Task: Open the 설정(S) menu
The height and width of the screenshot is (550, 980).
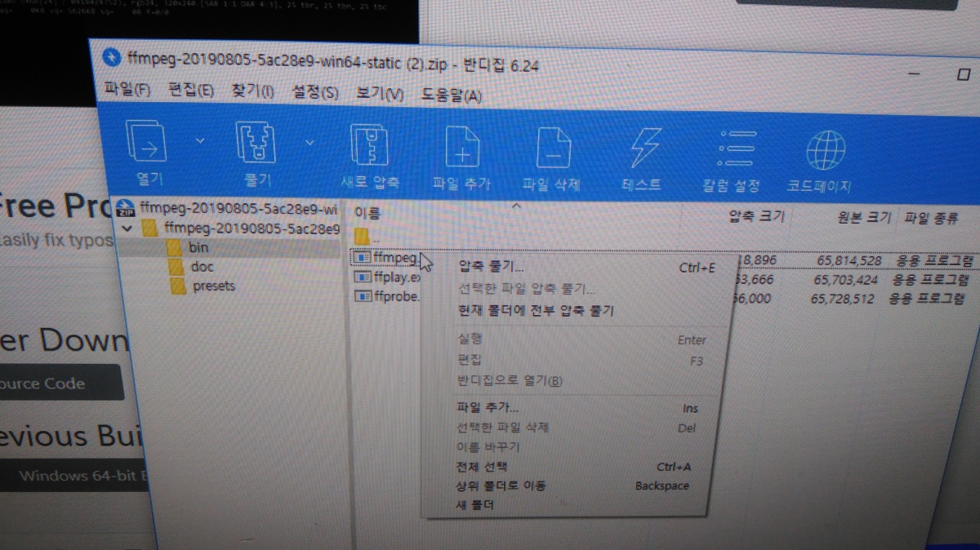Action: [314, 93]
